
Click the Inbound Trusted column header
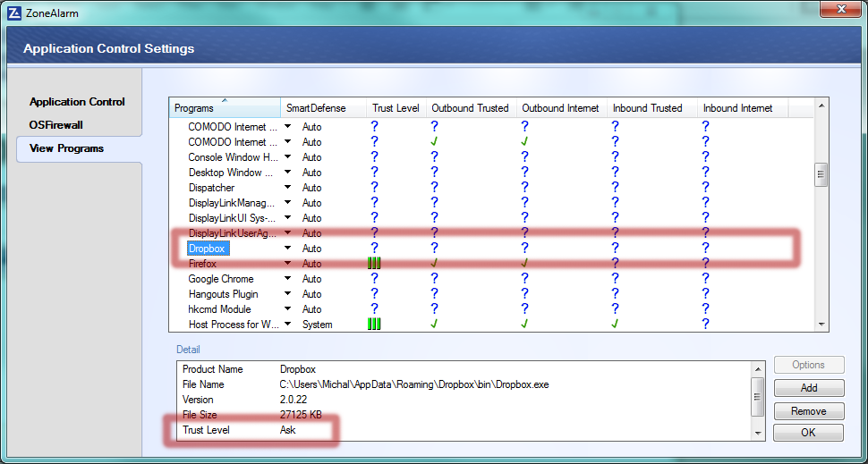click(651, 108)
